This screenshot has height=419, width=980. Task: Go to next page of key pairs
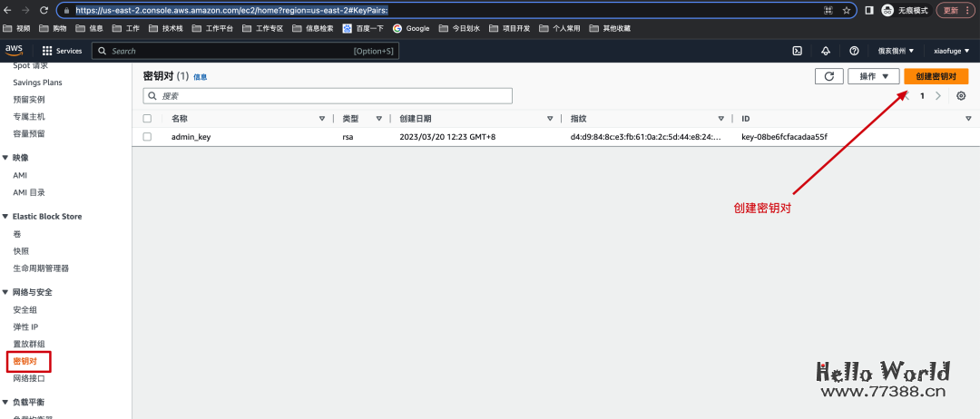pyautogui.click(x=937, y=95)
